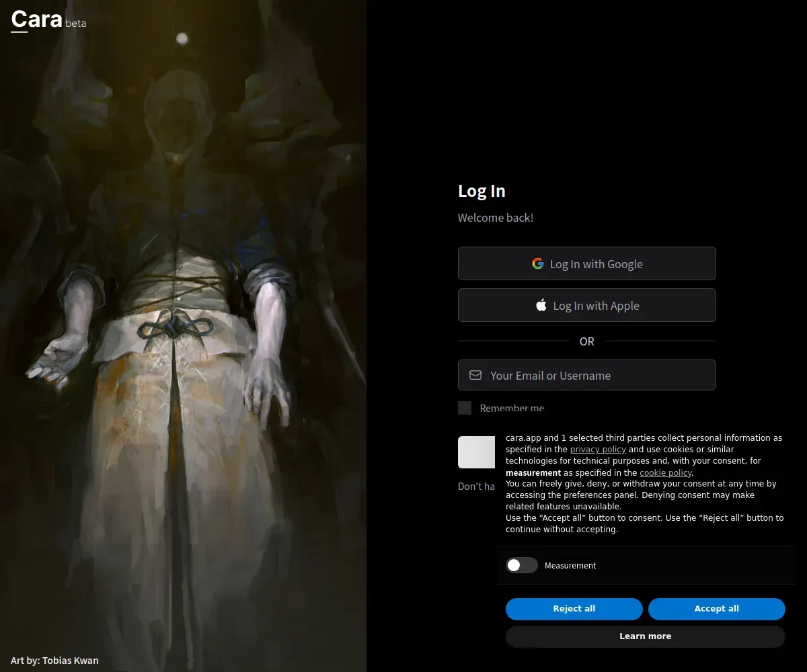The height and width of the screenshot is (672, 807).
Task: Log in with Apple button
Action: point(587,305)
